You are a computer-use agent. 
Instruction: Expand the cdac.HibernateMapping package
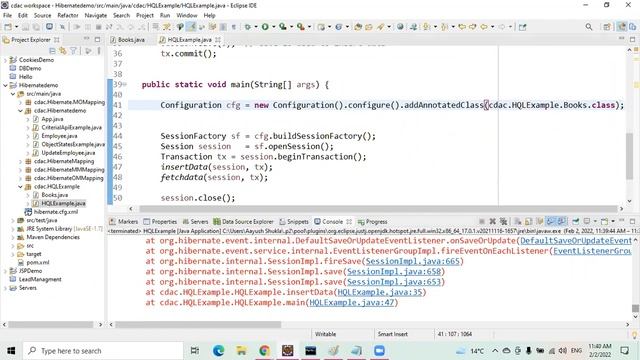click(x=20, y=161)
